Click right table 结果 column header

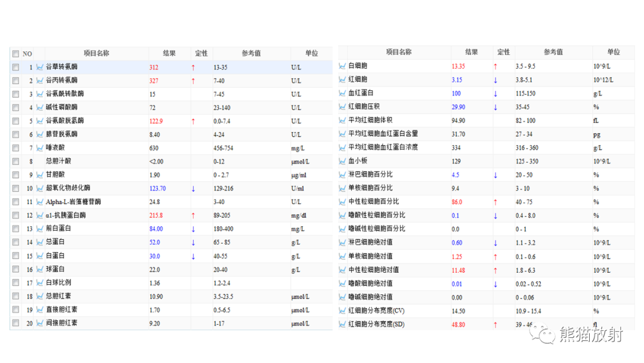tap(472, 52)
